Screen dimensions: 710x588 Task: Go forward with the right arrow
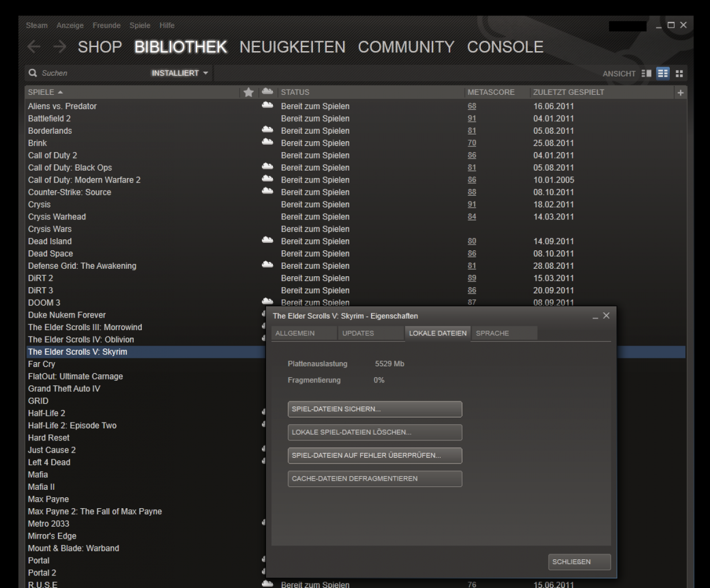click(59, 47)
